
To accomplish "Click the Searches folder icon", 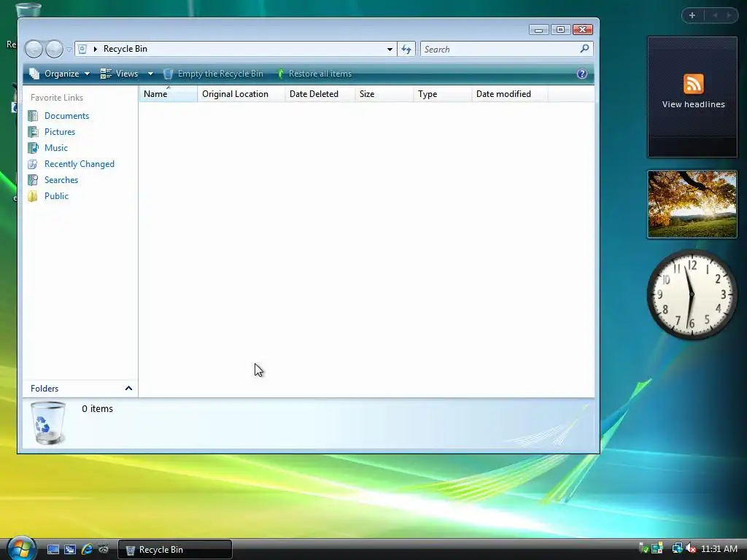I will point(33,180).
